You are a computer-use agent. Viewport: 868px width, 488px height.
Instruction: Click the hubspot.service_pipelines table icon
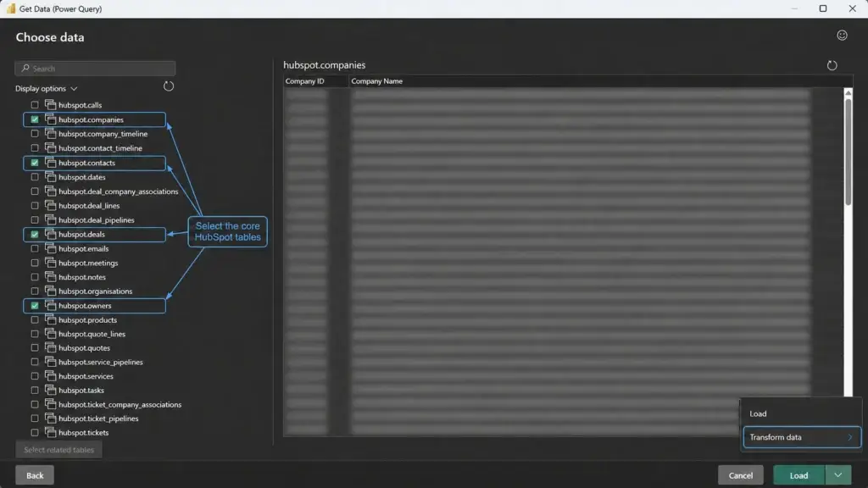tap(50, 362)
